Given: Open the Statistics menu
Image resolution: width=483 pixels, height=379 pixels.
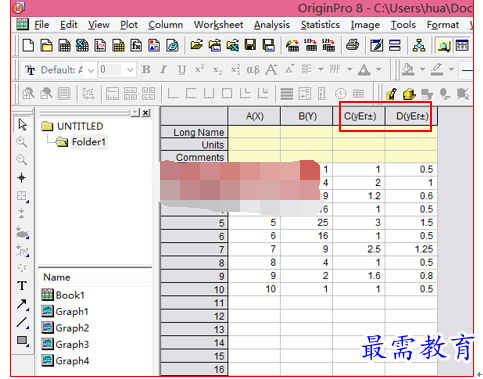Looking at the screenshot, I should (x=320, y=25).
